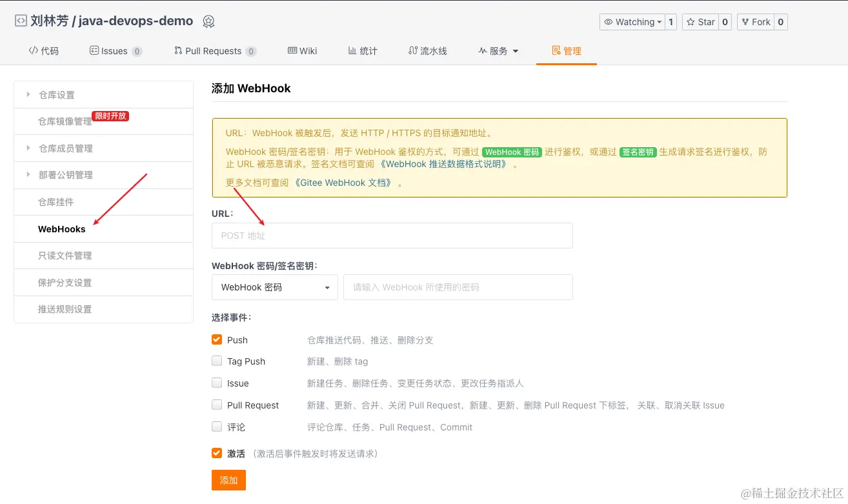Screen dimensions: 848x504
Task: Open the WebHook 密码 type dropdown
Action: (x=275, y=287)
